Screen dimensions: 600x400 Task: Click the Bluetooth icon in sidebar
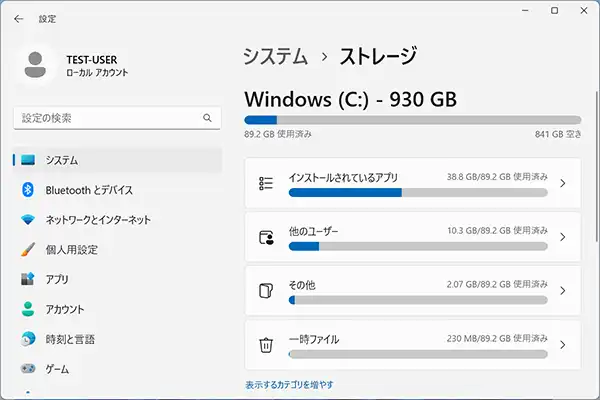28,190
